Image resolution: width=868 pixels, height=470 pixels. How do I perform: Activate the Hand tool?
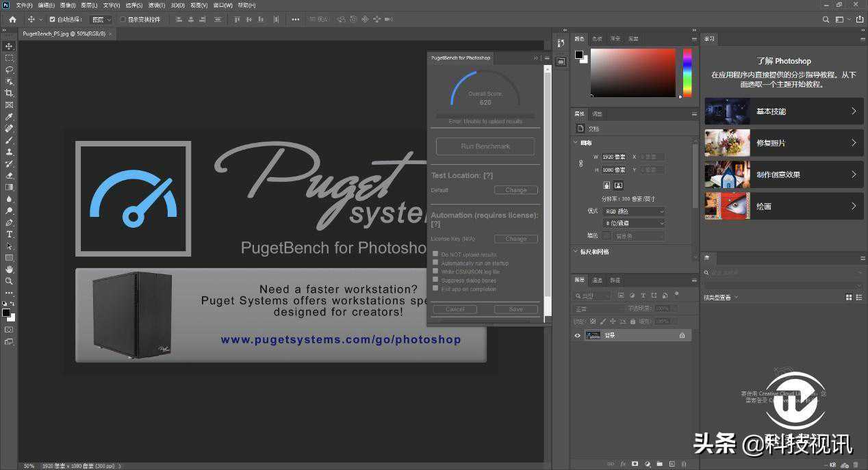click(9, 270)
